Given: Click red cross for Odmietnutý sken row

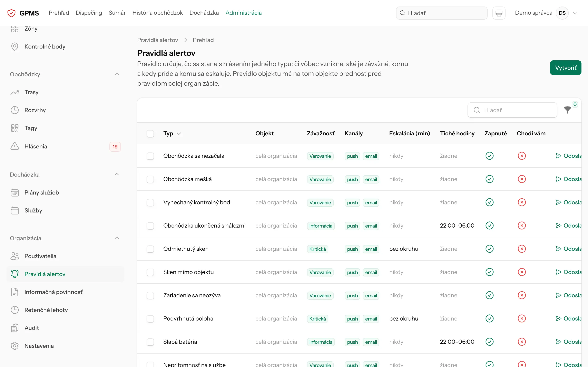Looking at the screenshot, I should click(522, 249).
